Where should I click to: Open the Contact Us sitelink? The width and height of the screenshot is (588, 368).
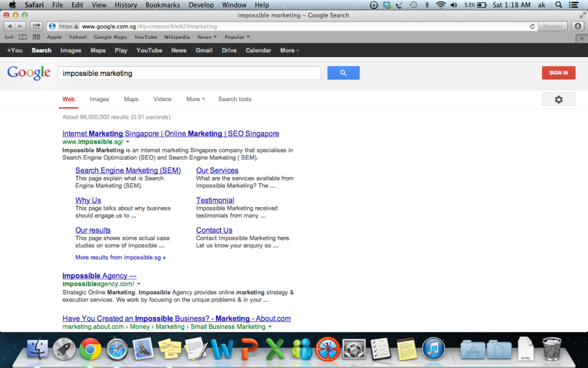click(214, 230)
